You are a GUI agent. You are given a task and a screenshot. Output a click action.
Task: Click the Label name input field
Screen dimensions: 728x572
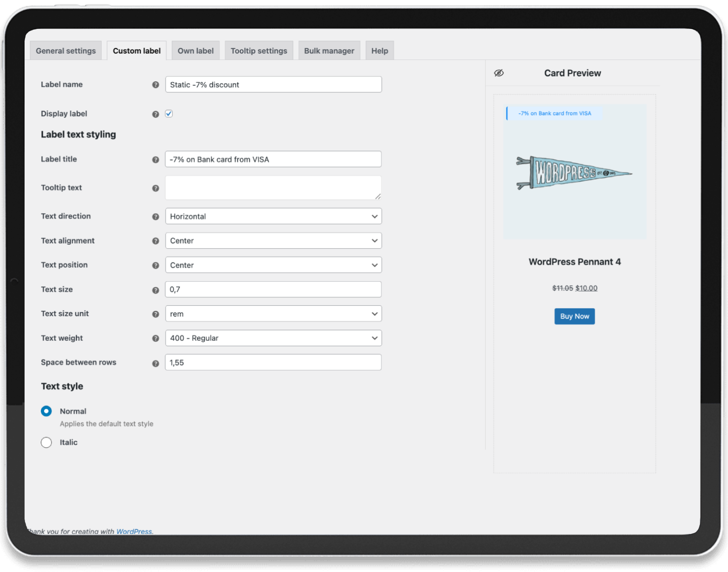coord(273,84)
